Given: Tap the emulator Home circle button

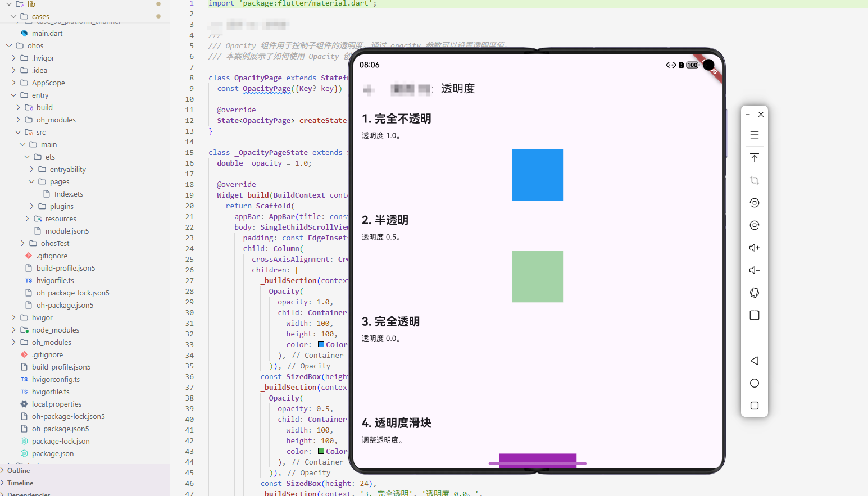Looking at the screenshot, I should [755, 383].
